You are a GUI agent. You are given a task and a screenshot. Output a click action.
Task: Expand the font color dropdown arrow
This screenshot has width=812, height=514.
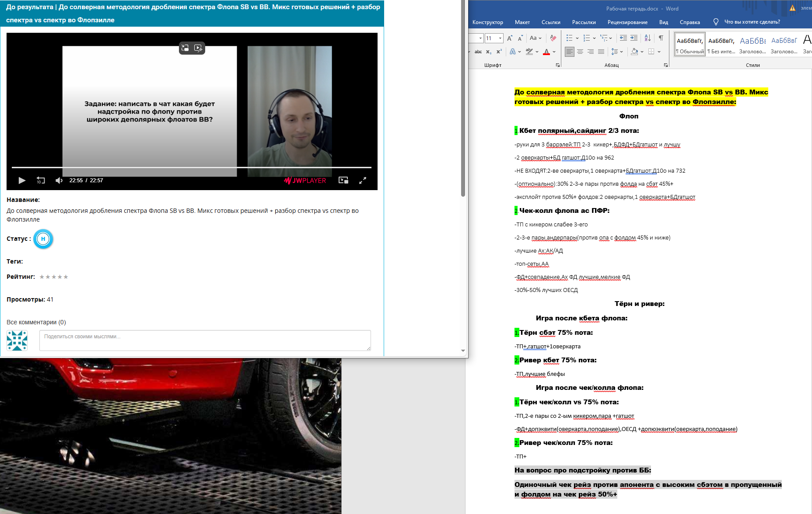pos(554,52)
